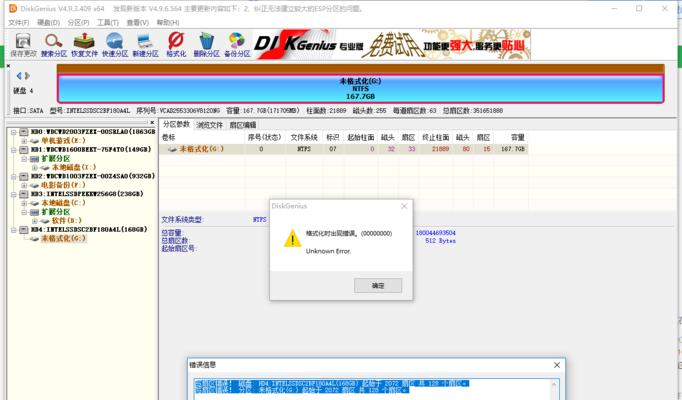Image resolution: width=682 pixels, height=400 pixels.
Task: Select the 本地磁盘(C:) partition in the tree
Action: [63, 203]
